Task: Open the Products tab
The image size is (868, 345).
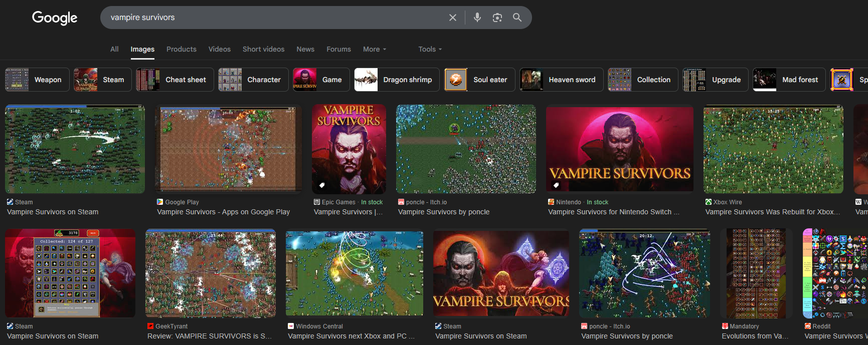Action: (182, 49)
